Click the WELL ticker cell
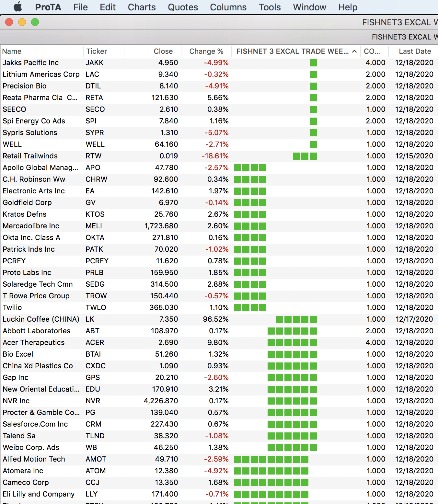Screen dimensions: 438x504 click(x=95, y=144)
